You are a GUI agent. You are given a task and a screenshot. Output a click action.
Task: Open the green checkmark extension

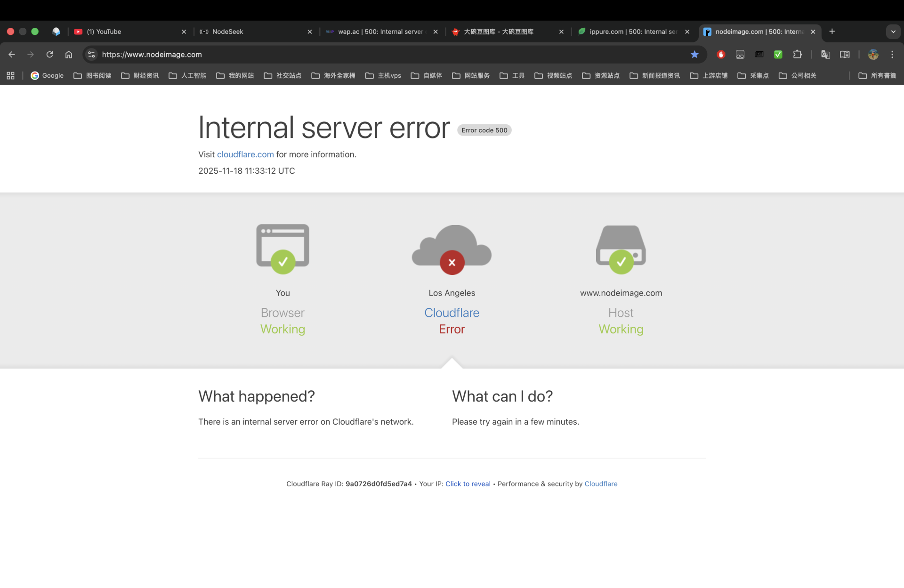(778, 55)
